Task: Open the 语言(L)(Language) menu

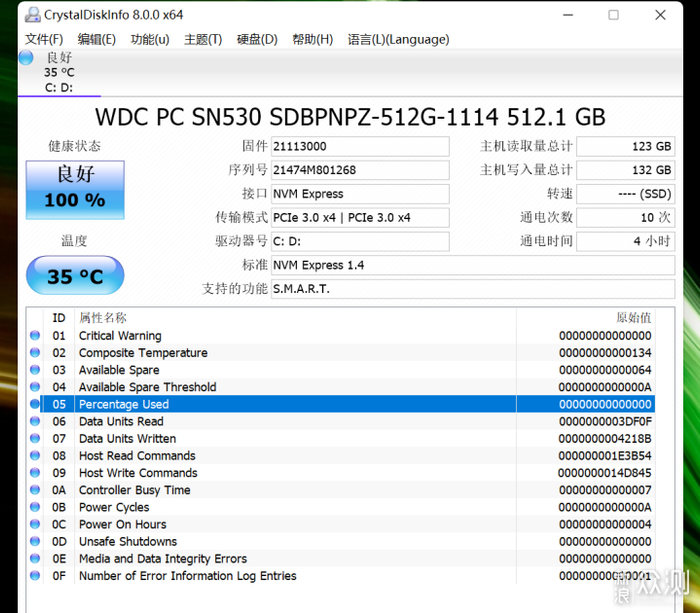Action: point(398,39)
